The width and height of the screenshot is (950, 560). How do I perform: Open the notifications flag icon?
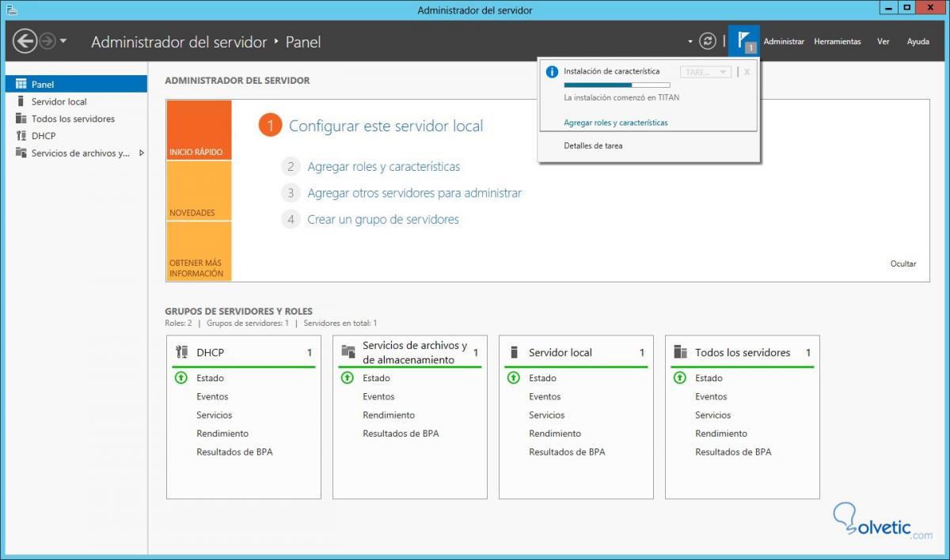coord(743,41)
